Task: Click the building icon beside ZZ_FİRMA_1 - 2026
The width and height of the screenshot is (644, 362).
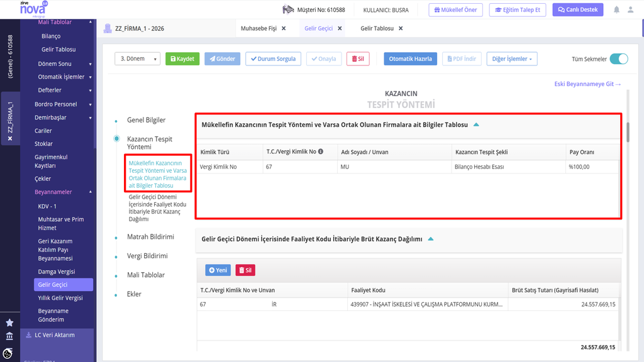Action: 108,28
